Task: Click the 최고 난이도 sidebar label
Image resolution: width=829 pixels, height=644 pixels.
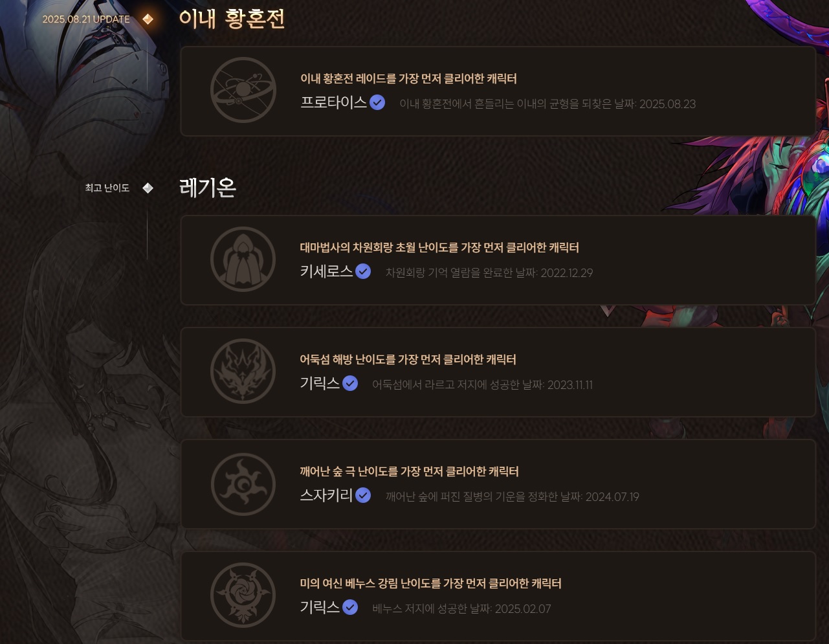Action: pyautogui.click(x=107, y=188)
